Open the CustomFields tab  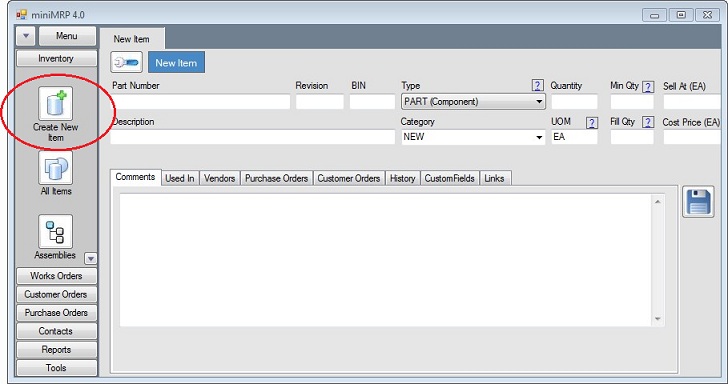[449, 178]
